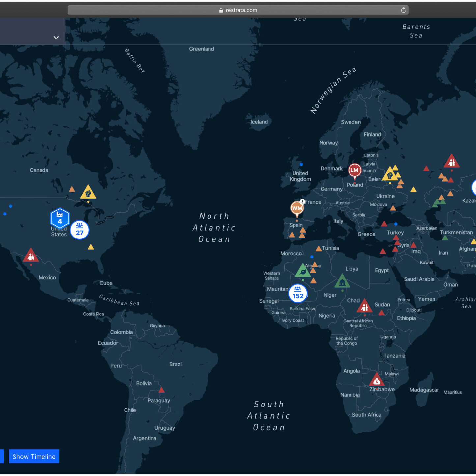Click the alert badge on the WM pin

point(302,202)
